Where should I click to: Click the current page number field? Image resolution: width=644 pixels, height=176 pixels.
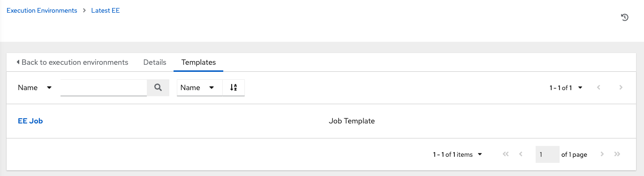pos(547,154)
